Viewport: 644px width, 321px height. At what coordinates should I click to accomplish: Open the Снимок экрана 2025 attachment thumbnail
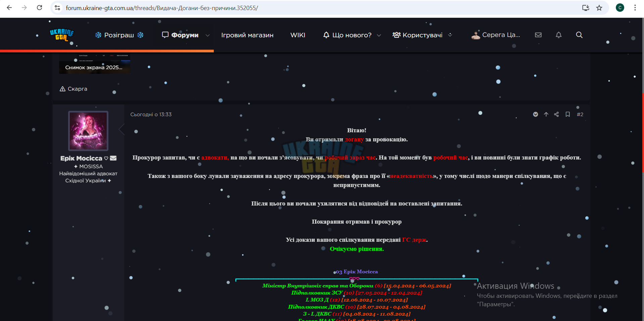pos(95,63)
